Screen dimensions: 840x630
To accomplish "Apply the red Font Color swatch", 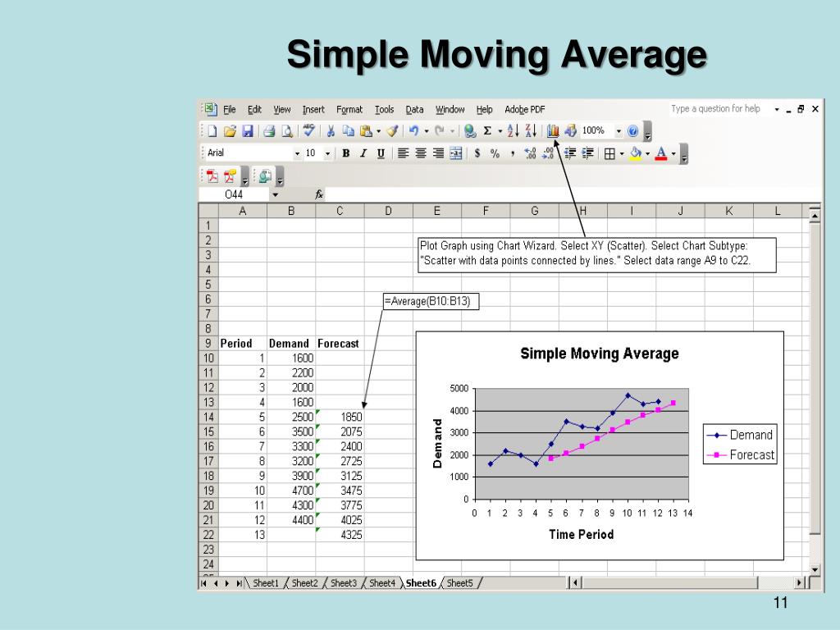I will [661, 153].
